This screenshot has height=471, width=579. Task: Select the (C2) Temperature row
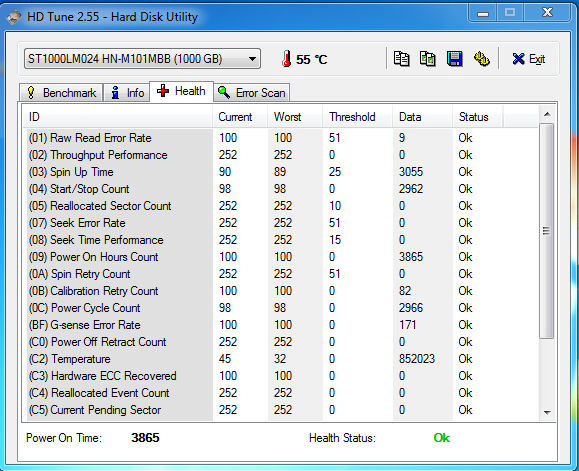pos(281,359)
